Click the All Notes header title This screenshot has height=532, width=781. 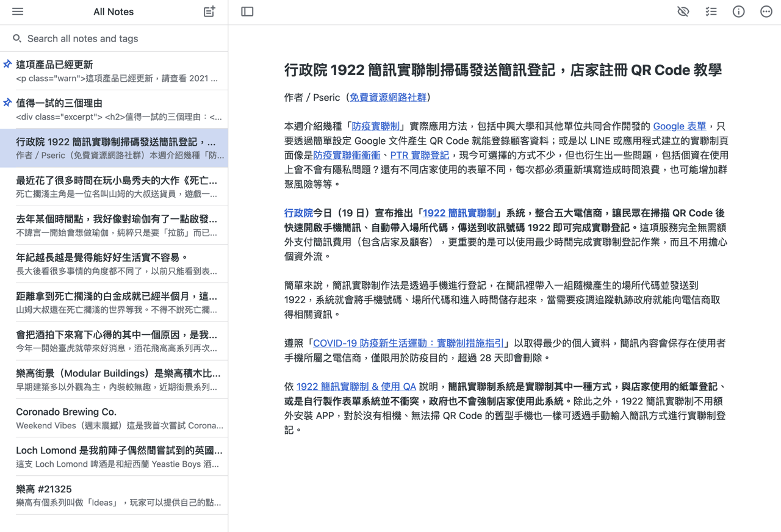(x=113, y=12)
